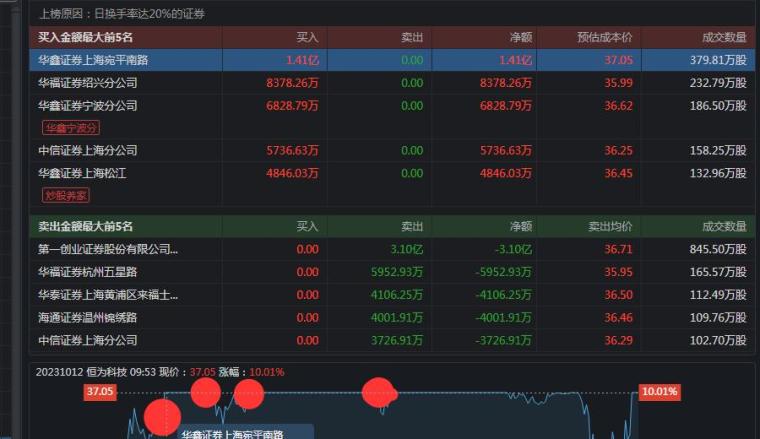Image resolution: width=760 pixels, height=439 pixels.
Task: Select the 华鑫证券上海松江 row name
Action: click(x=82, y=173)
